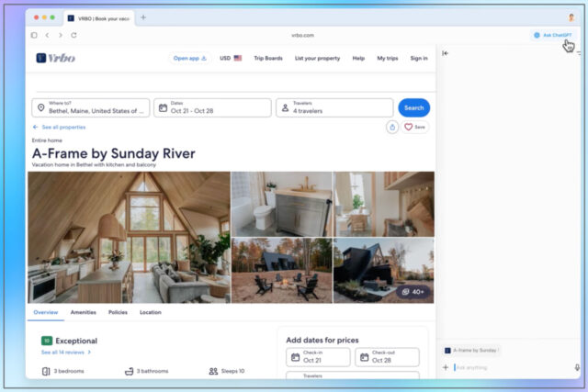Open See all 14 reviews link
The image size is (588, 392).
[65, 352]
